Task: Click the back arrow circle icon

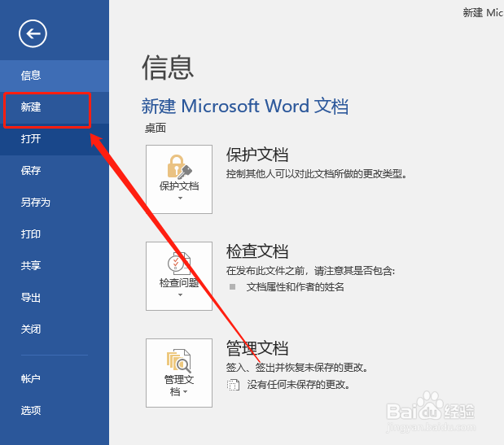Action: tap(33, 33)
